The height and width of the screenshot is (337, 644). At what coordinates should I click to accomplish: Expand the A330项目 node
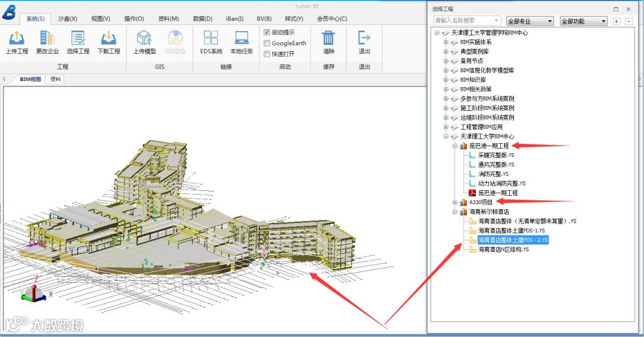coord(454,202)
